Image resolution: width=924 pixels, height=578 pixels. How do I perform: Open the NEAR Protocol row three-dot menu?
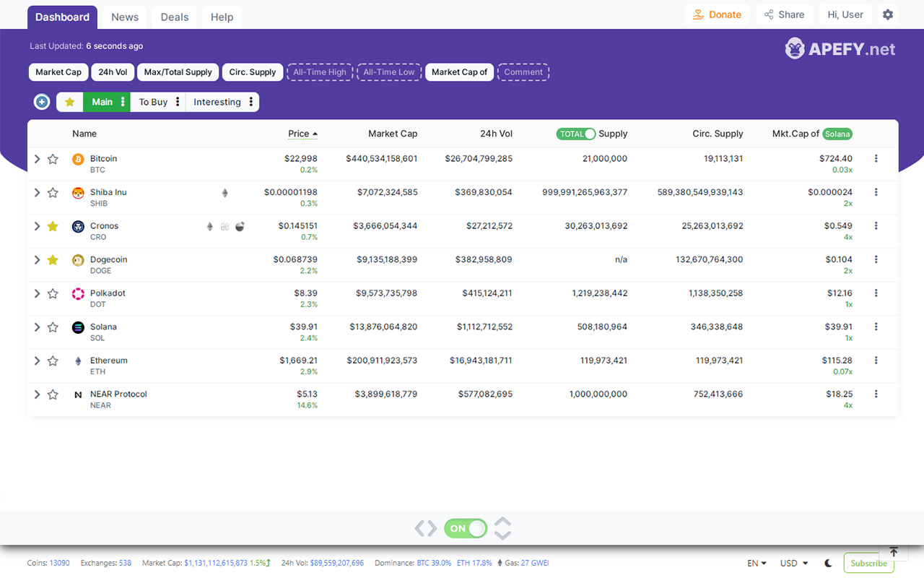pos(876,394)
